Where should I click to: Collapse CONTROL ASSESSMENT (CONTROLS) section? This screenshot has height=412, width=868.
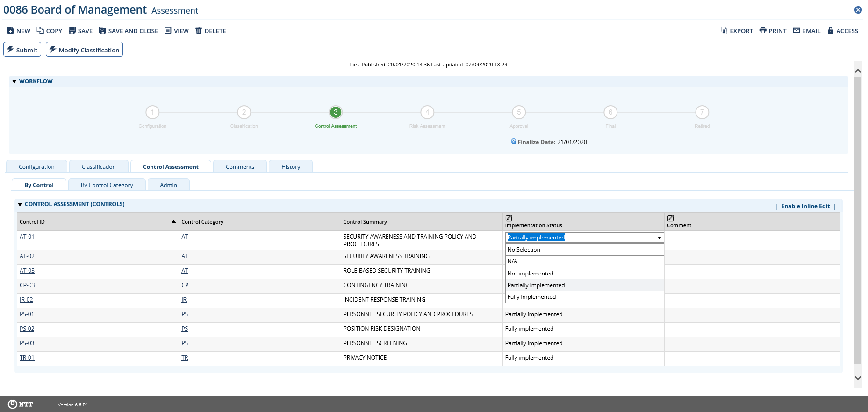[20, 204]
